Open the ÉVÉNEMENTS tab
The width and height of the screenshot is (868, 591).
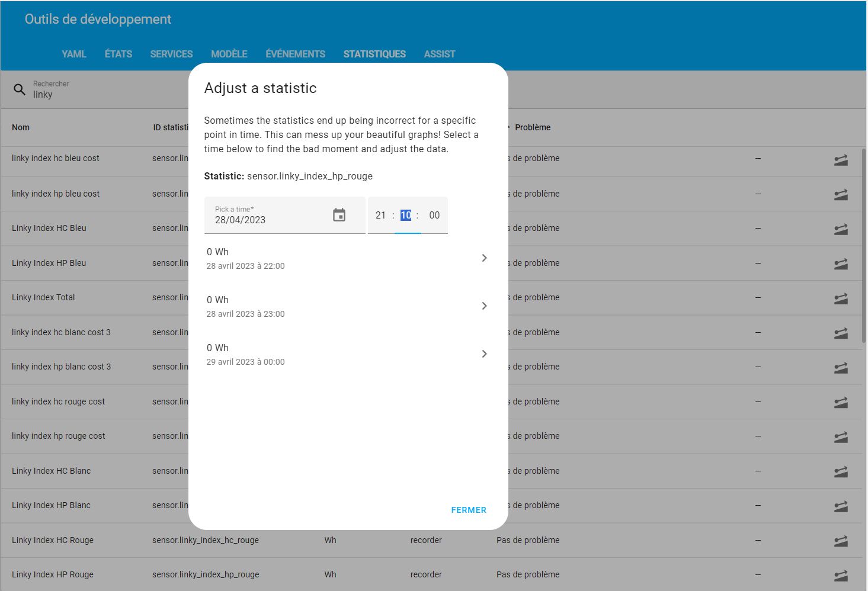tap(295, 54)
